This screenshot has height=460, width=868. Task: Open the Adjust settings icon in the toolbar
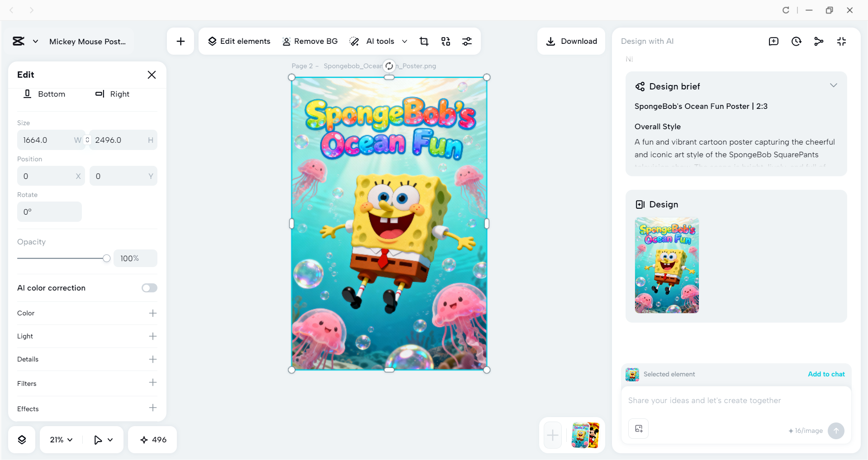[467, 41]
